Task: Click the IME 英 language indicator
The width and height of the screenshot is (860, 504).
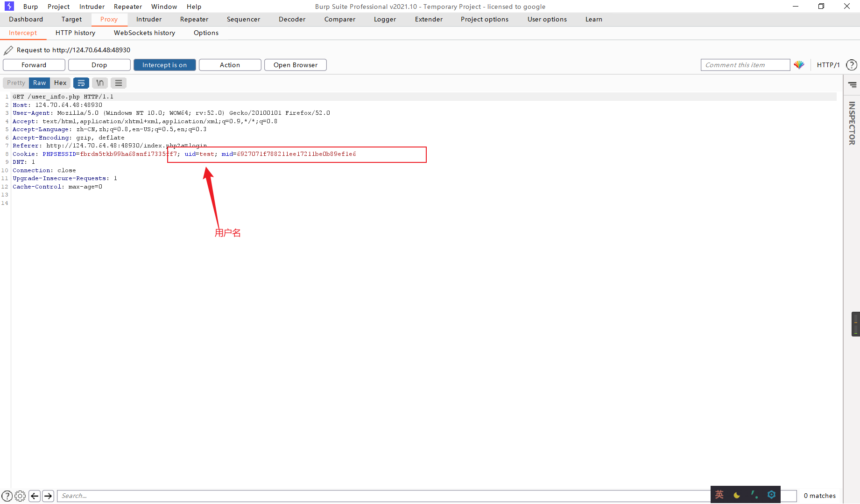Action: coord(719,495)
